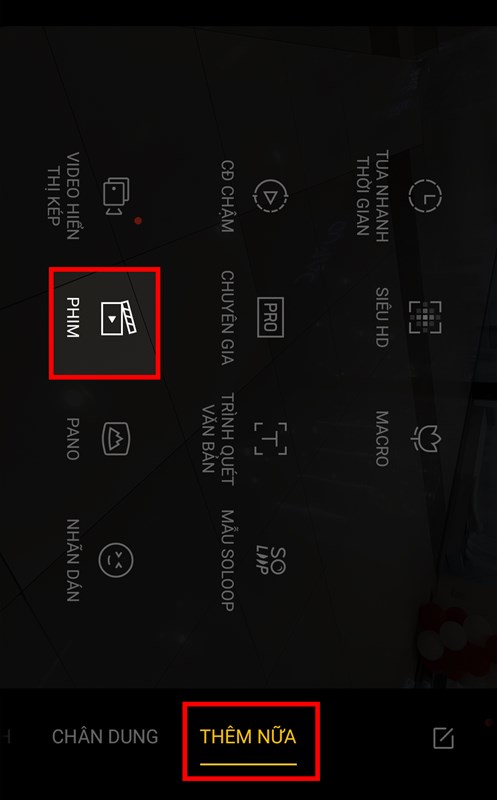Open the sticker face icon
Viewport: 497px width, 800px height.
click(116, 560)
